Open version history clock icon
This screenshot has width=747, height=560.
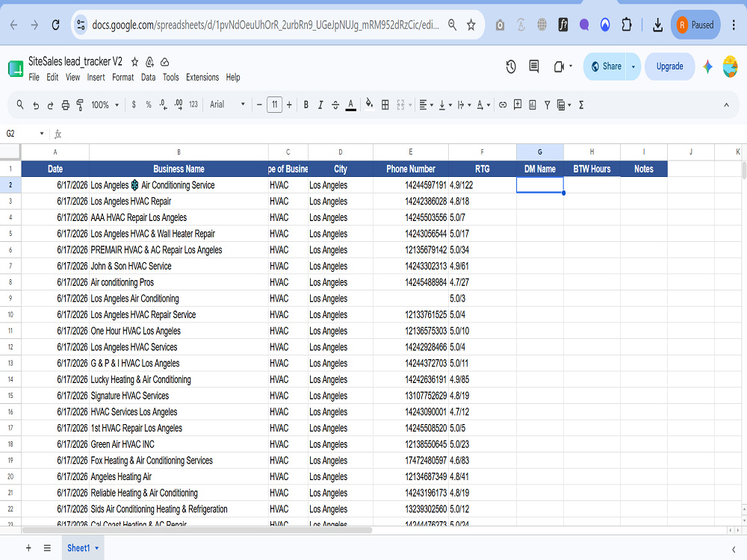[511, 66]
